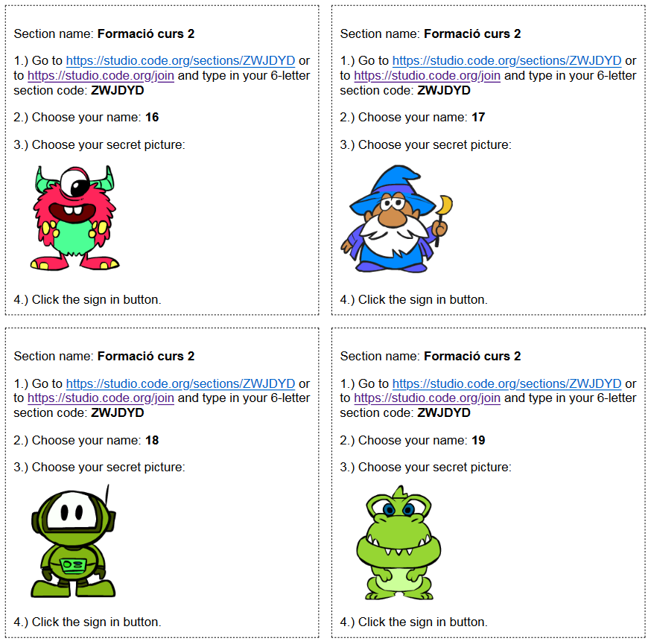This screenshot has height=644, width=651.
Task: Open sections/ZWJDYD link on card 19
Action: pyautogui.click(x=507, y=383)
